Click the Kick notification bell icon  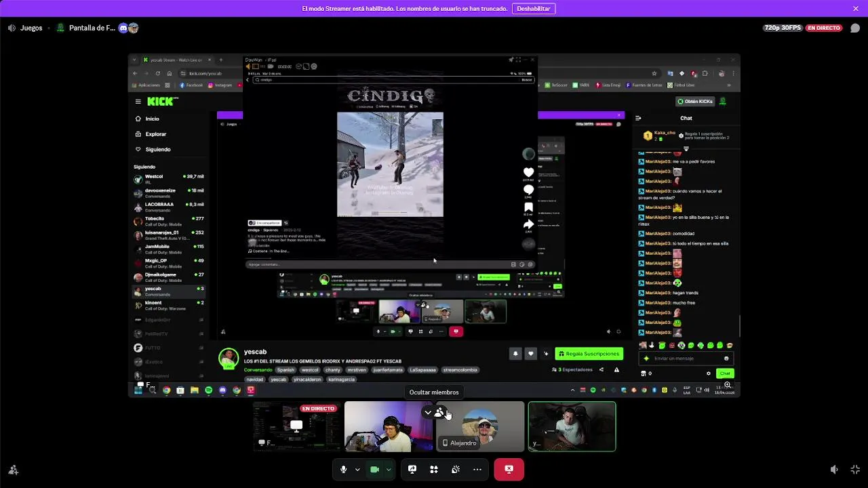click(515, 354)
